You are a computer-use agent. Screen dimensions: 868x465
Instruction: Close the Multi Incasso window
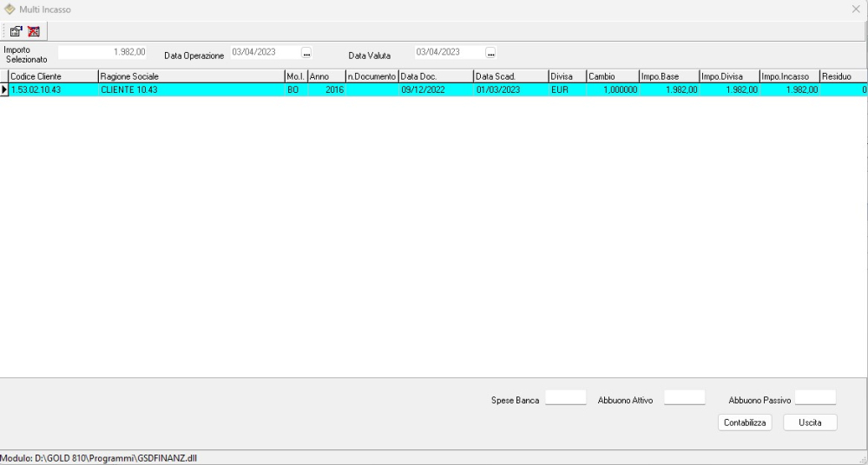point(856,9)
